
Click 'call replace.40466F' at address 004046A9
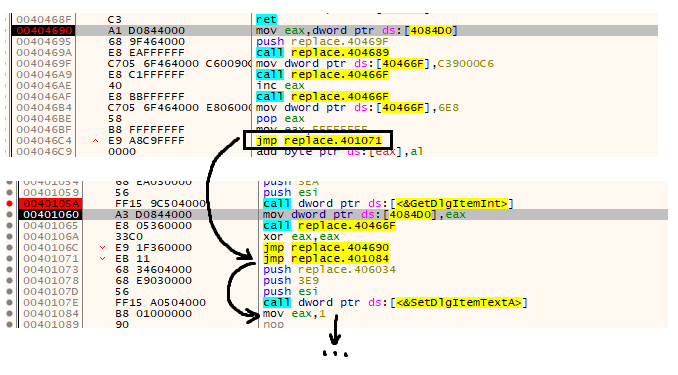click(x=322, y=75)
